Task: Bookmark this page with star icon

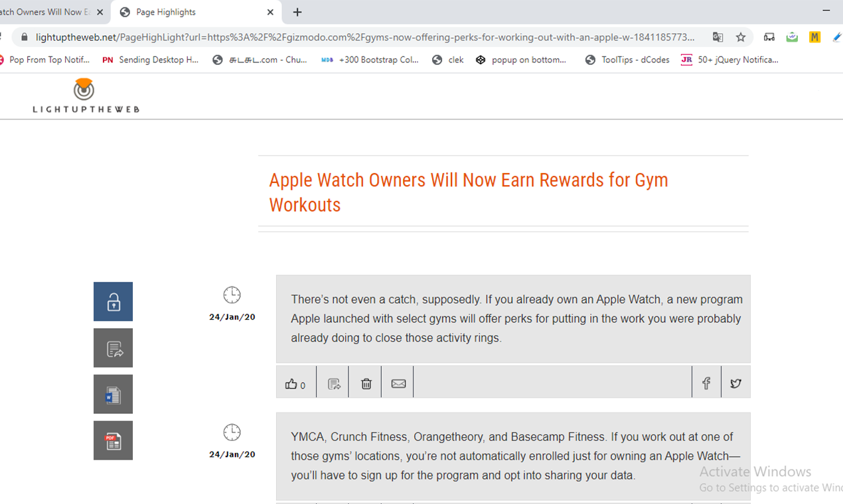Action: 741,37
